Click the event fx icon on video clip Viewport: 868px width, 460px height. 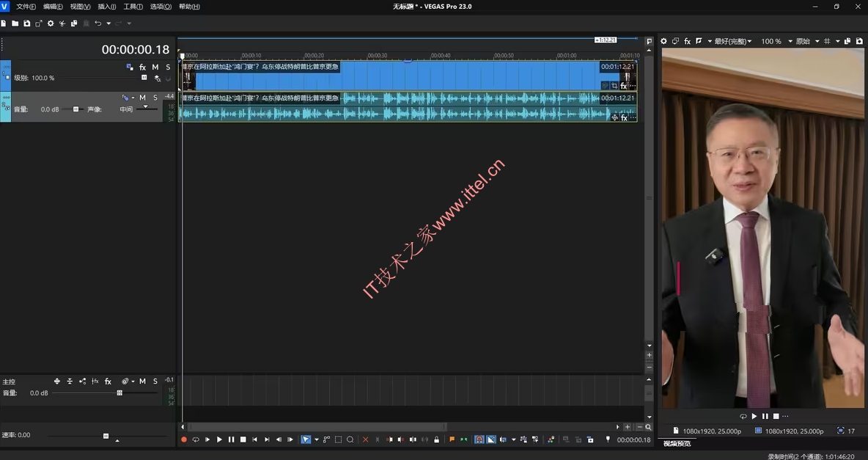click(624, 86)
